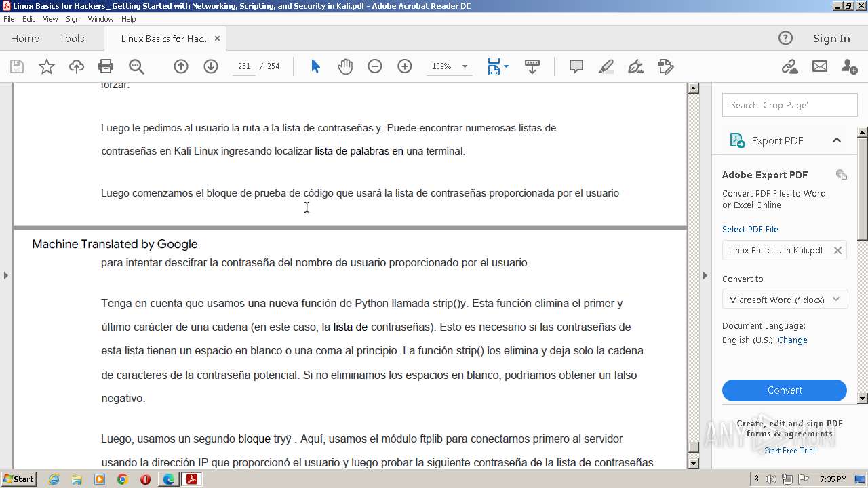Share a link to the file
Viewport: 868px width, 488px height.
click(789, 66)
